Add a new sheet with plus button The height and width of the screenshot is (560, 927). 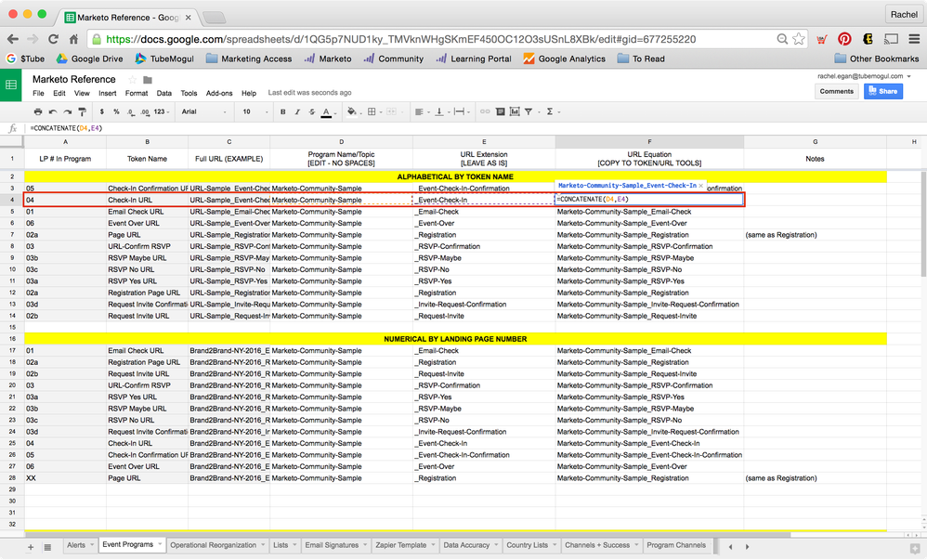pos(31,547)
